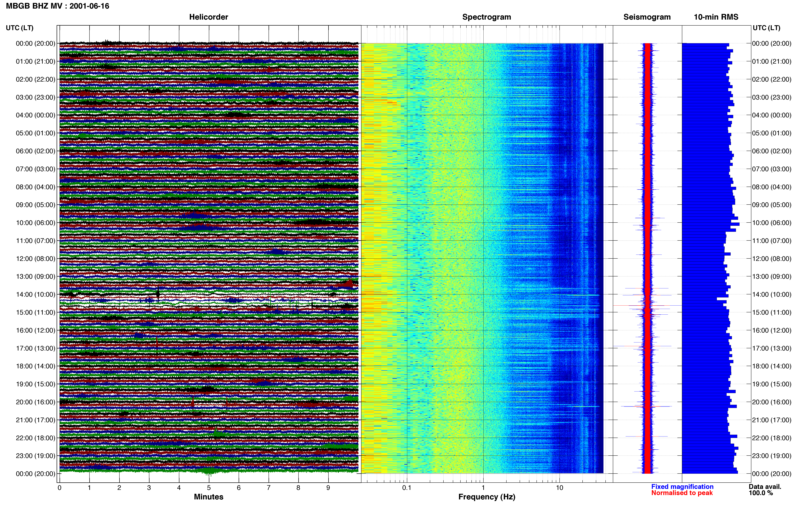
Task: Click the left time label '21:00 (17:00)'
Action: click(36, 420)
